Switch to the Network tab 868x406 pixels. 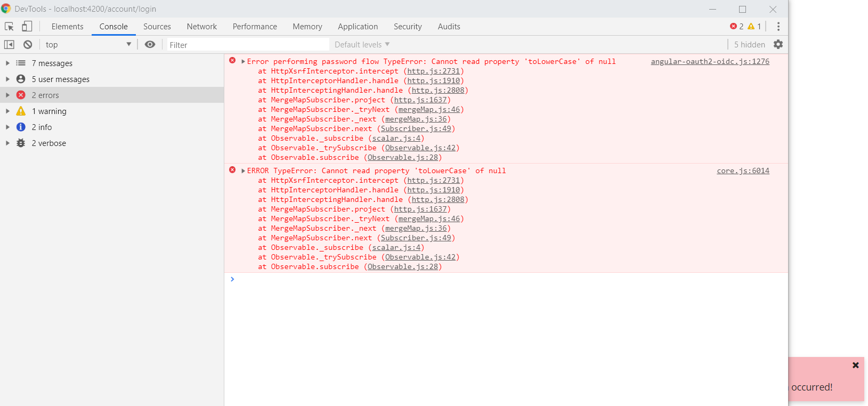coord(202,27)
